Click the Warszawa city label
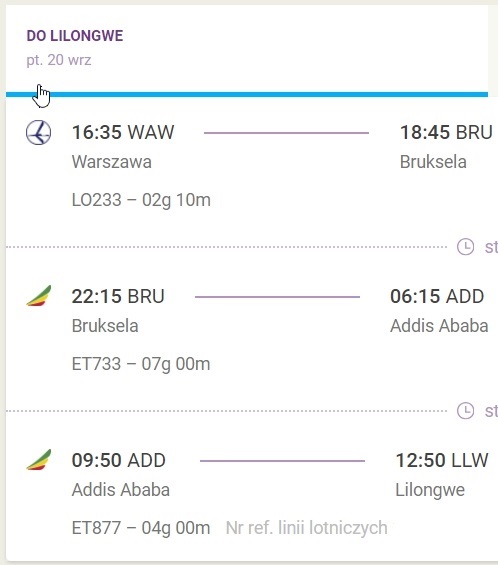Image resolution: width=498 pixels, height=565 pixels. pos(112,161)
